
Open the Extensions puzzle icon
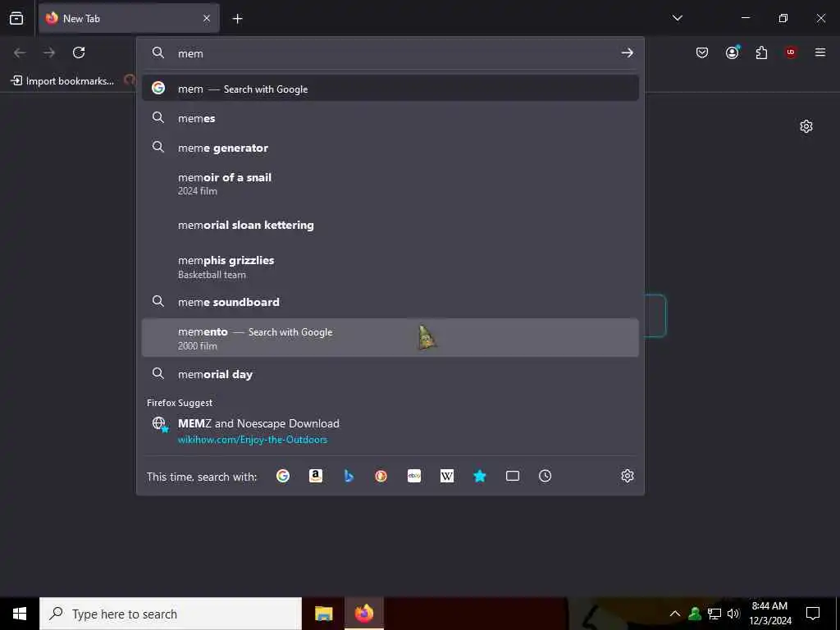coord(761,52)
